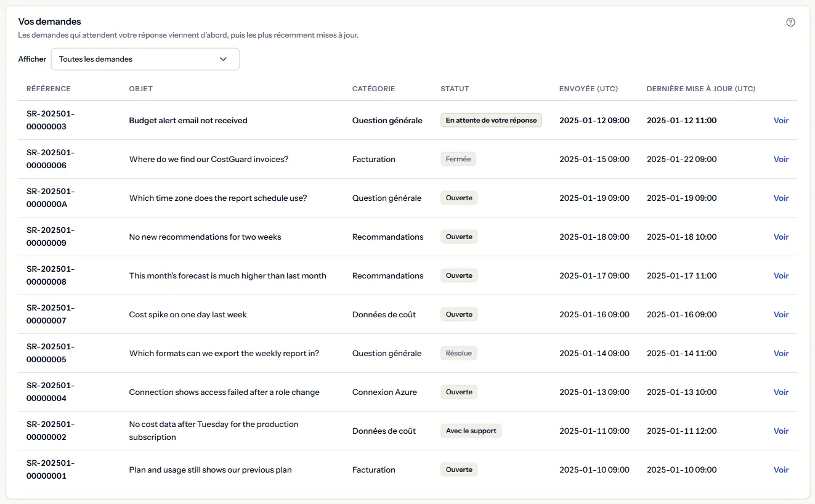Screen dimensions: 815x504
Task: Open Voir for the forecast much higher request
Action: tap(781, 276)
